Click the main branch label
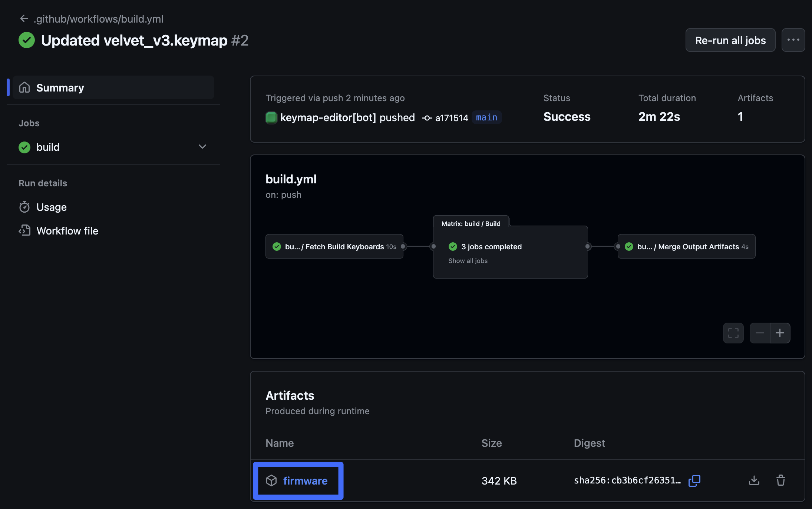 pos(486,117)
